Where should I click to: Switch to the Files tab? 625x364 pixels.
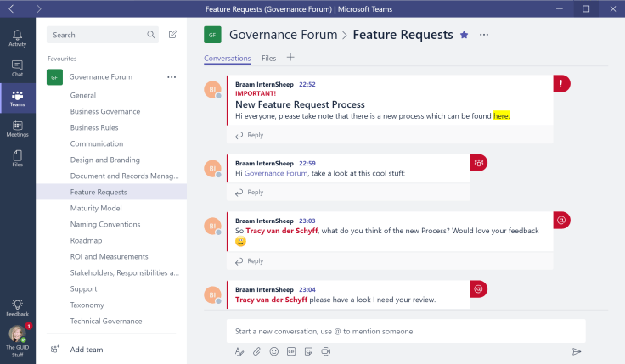[268, 59]
